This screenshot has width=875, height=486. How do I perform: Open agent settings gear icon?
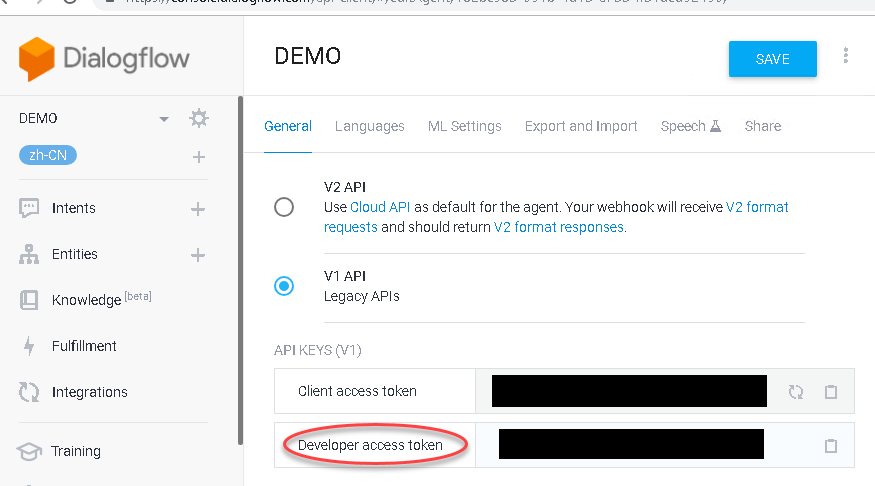click(x=199, y=118)
